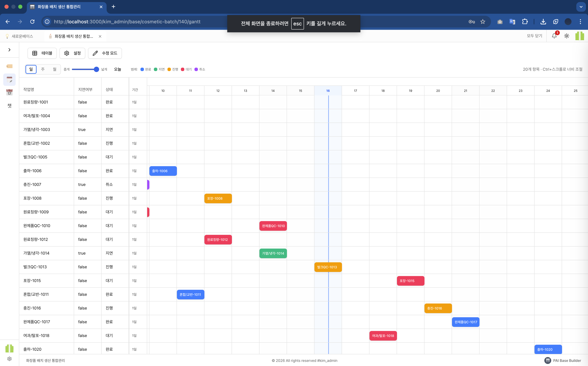Close the 화장품 배치 생산 통합 app tab

[x=100, y=36]
